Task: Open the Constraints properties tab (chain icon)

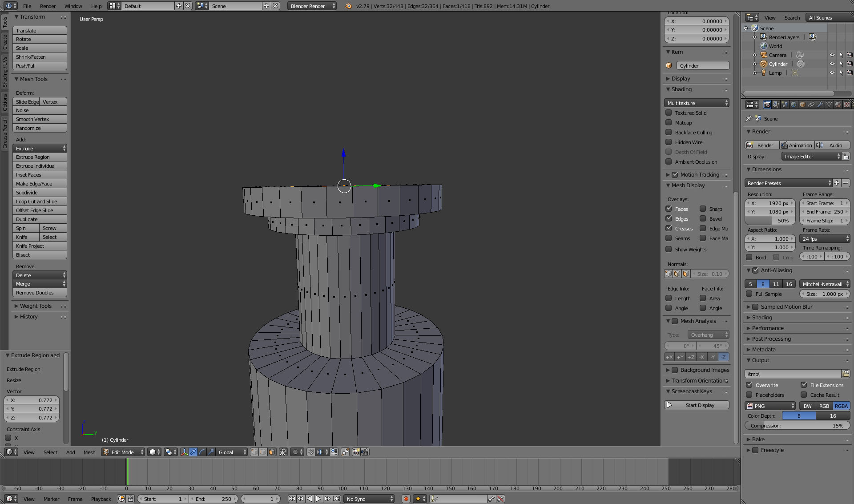Action: pos(811,105)
